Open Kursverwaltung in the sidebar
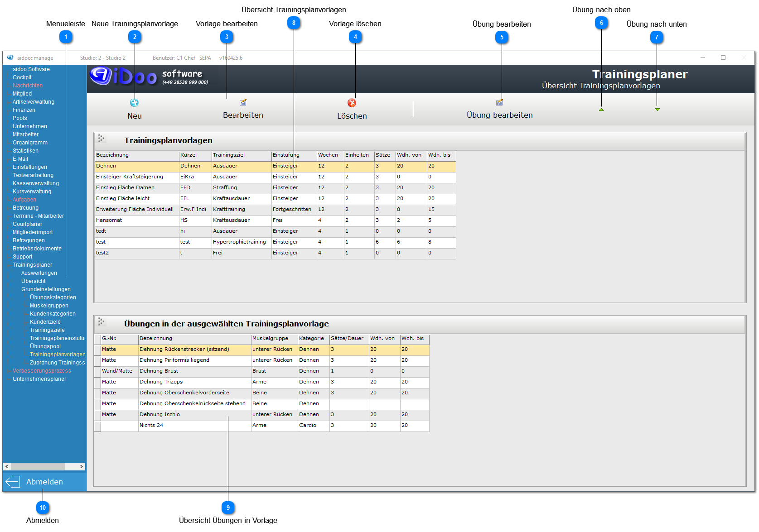 click(32, 192)
